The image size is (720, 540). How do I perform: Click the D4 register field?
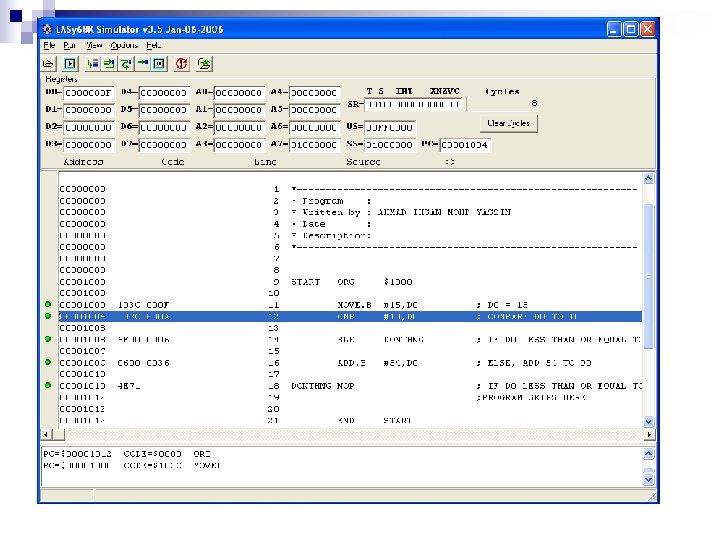click(164, 93)
